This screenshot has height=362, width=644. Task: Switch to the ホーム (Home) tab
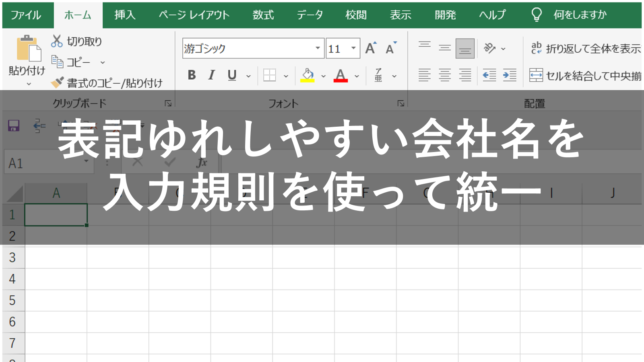point(78,15)
